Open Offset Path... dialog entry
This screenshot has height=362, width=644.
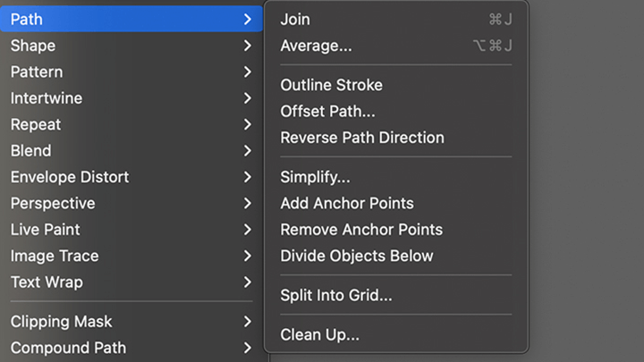click(x=396, y=111)
